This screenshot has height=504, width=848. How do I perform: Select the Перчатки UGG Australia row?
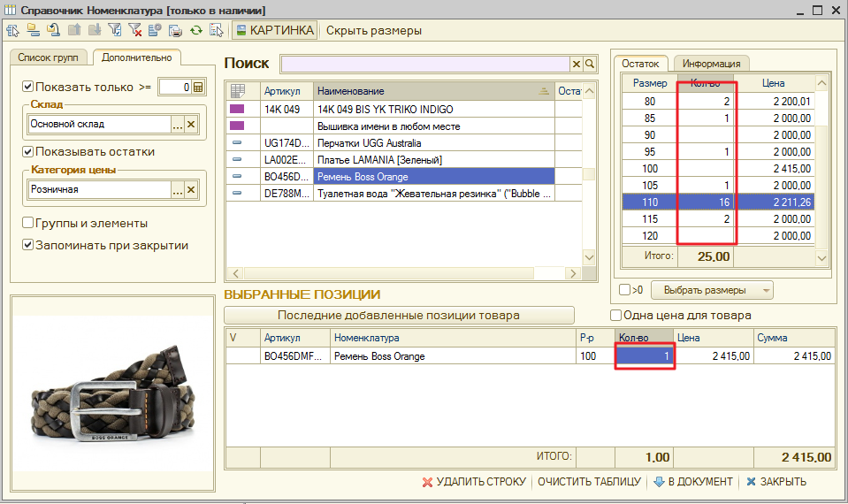404,142
